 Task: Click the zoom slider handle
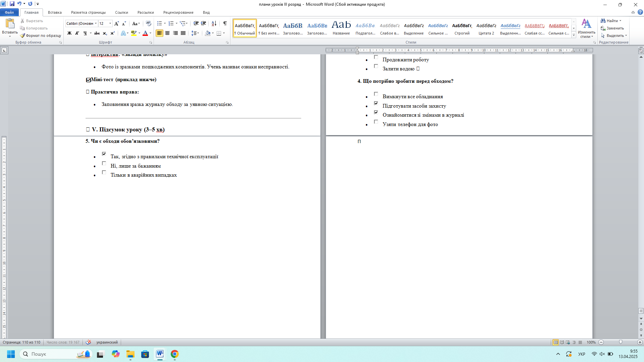pos(621,342)
